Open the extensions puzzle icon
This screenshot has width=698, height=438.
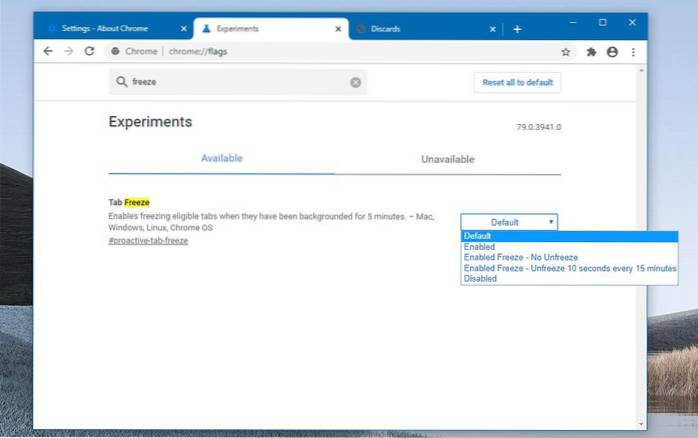(x=590, y=51)
